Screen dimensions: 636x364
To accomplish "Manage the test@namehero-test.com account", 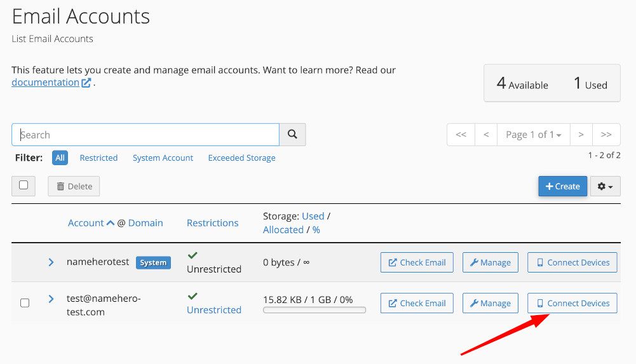I will 491,303.
